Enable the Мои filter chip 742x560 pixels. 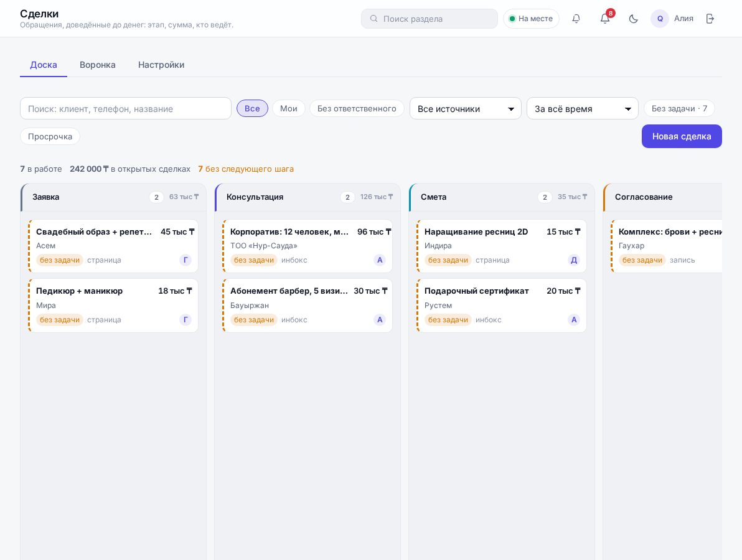coord(289,108)
